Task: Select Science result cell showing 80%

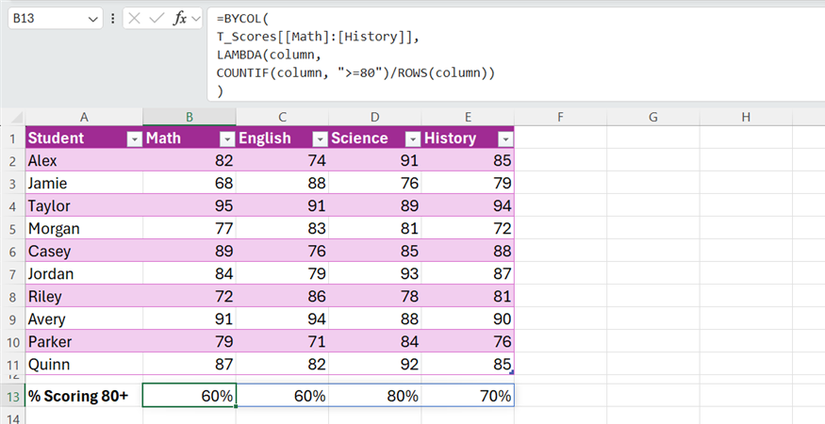Action: click(375, 396)
